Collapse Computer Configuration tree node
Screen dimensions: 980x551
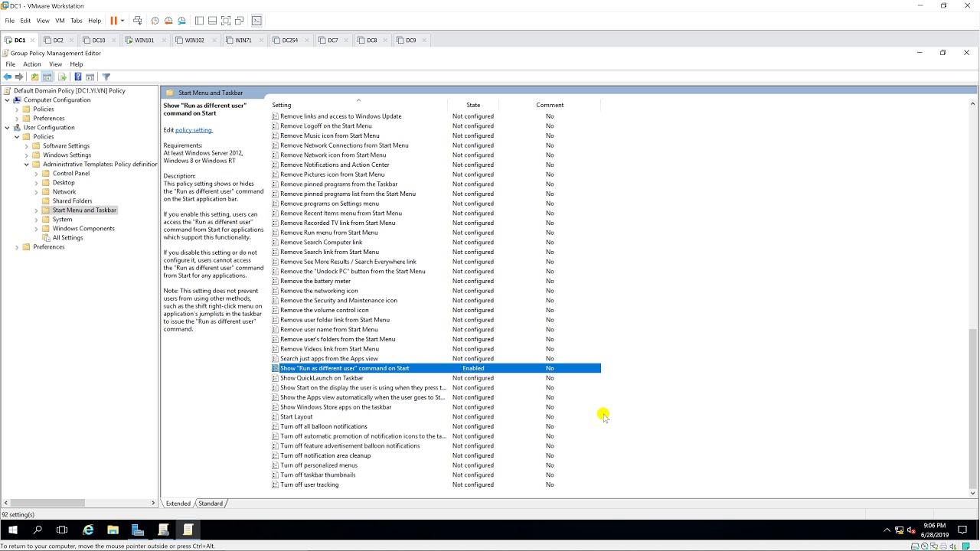8,100
